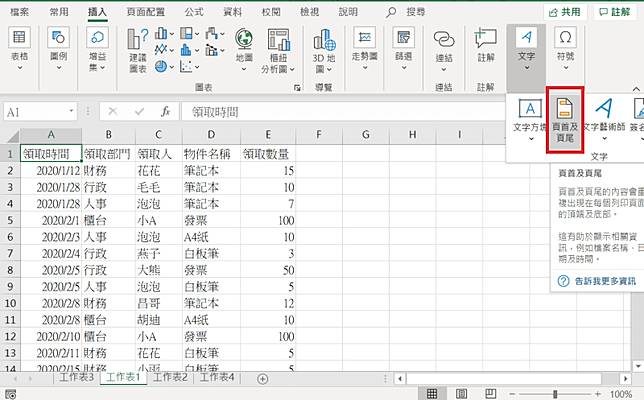
Task: Click the 文字藝術師 WordArt icon
Action: tap(604, 108)
